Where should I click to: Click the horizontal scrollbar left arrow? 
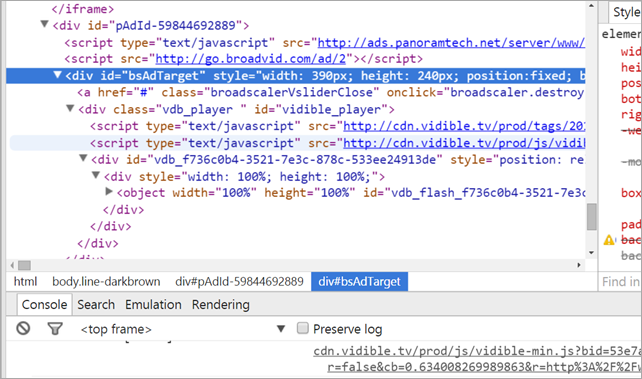pyautogui.click(x=12, y=265)
